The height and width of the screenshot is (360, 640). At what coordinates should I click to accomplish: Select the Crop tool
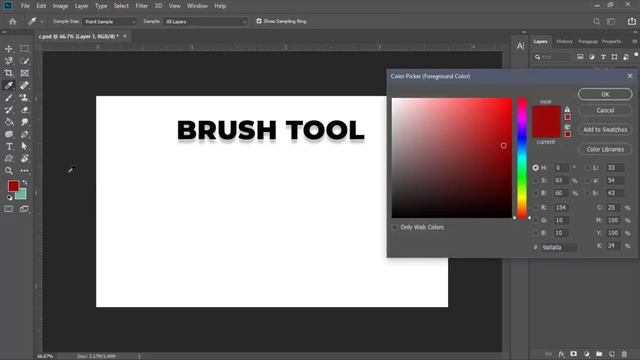point(9,73)
